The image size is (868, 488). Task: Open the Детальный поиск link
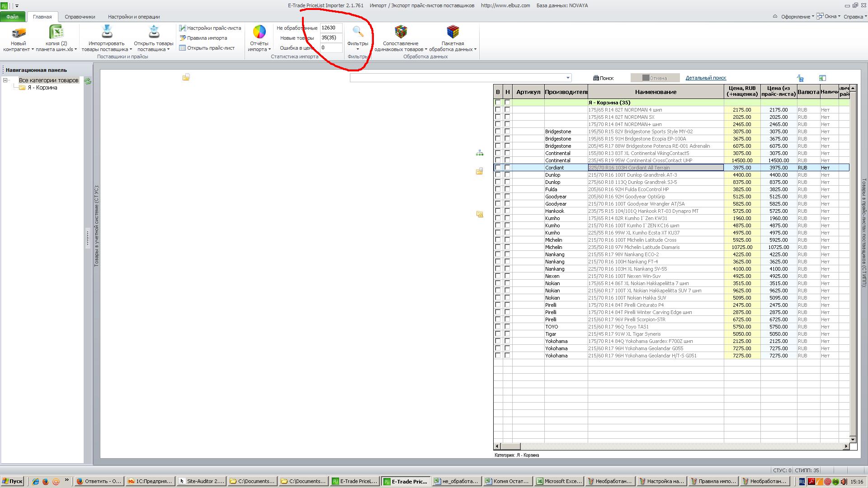point(706,78)
